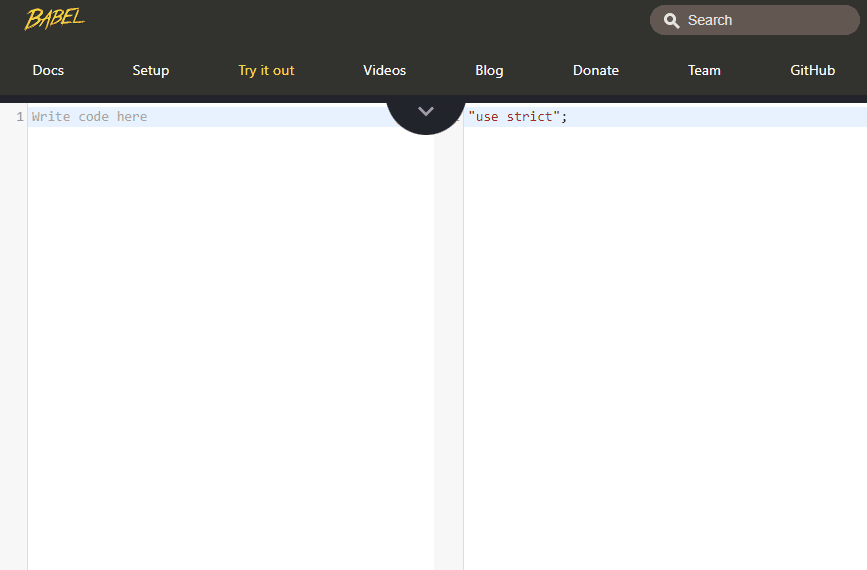Image resolution: width=867 pixels, height=570 pixels.
Task: Focus the Search text field
Action: (x=765, y=20)
